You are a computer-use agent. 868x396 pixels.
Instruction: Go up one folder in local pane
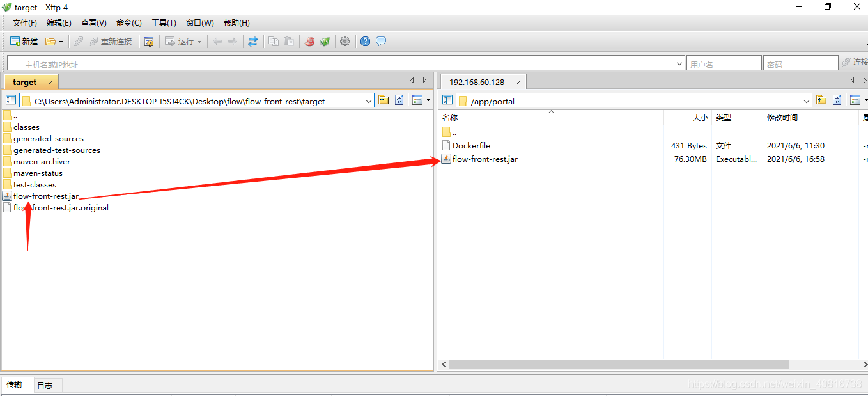tap(384, 100)
